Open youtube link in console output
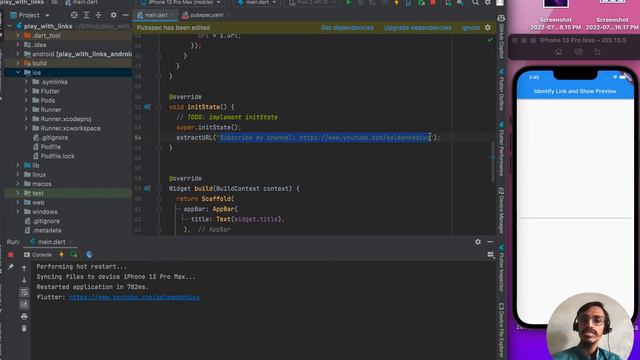 point(134,297)
